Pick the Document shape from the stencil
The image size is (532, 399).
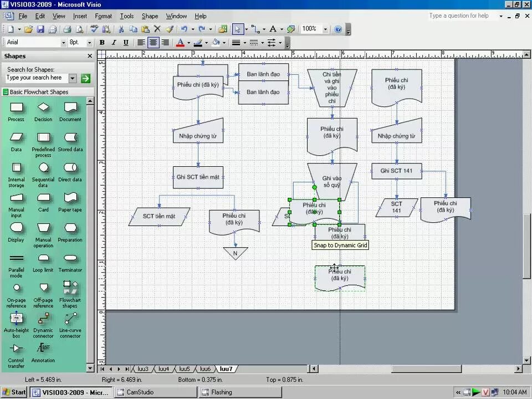tap(70, 112)
